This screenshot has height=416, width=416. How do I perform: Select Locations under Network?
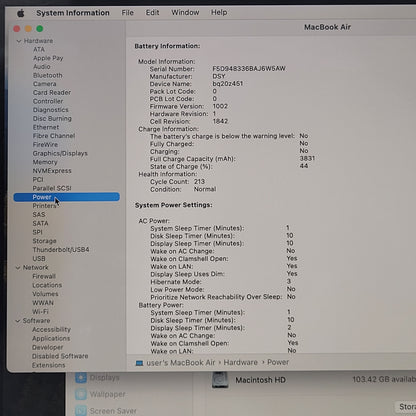click(47, 285)
